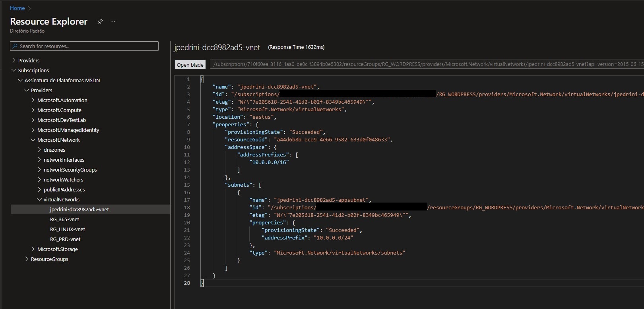
Task: Select Microsoft.Compute label in tree
Action: point(59,110)
